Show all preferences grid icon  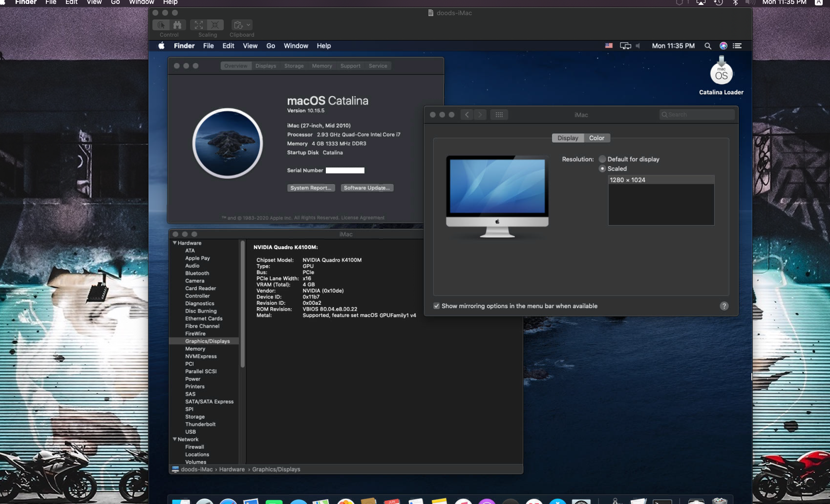pyautogui.click(x=499, y=115)
